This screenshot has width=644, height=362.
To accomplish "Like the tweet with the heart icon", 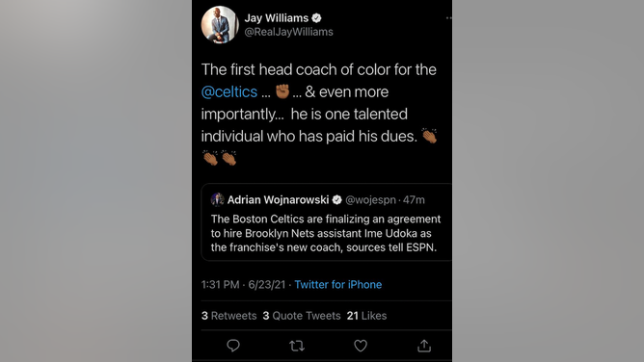I will [x=361, y=346].
